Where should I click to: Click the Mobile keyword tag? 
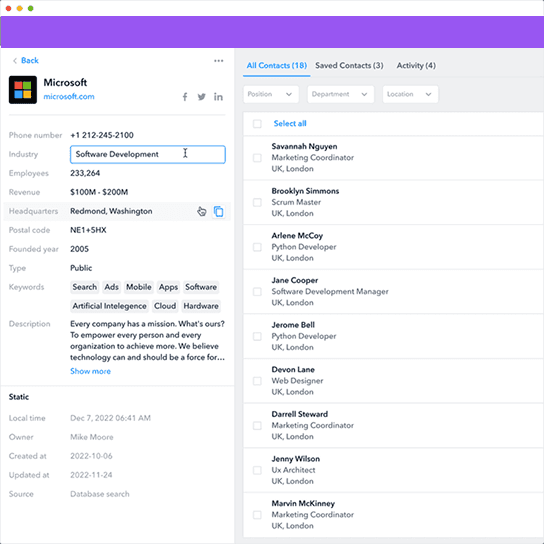pos(139,287)
